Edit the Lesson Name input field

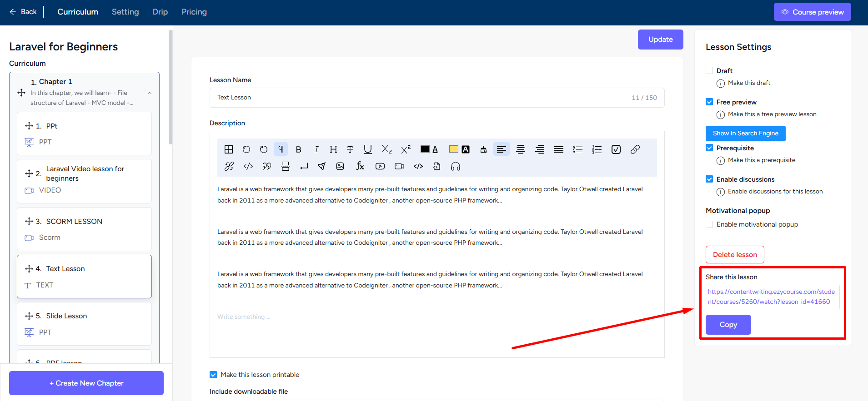[x=437, y=98]
